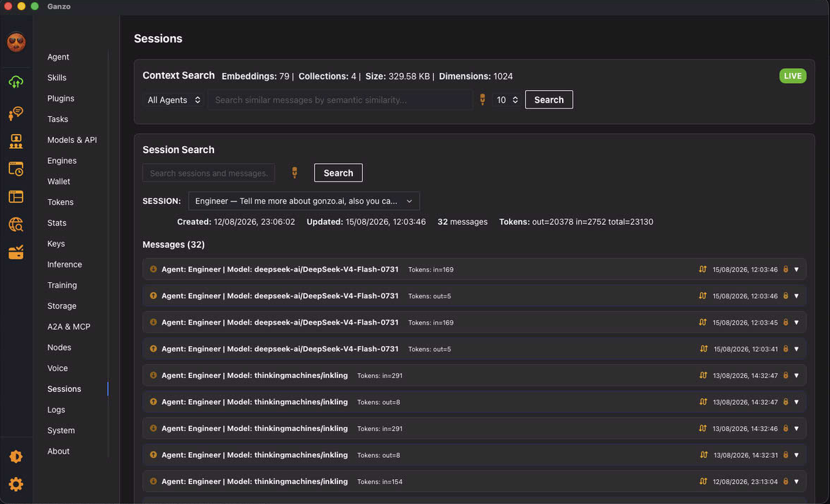Screen dimensions: 830x504
Task: Go to Nodes in the sidebar
Action: pos(60,347)
